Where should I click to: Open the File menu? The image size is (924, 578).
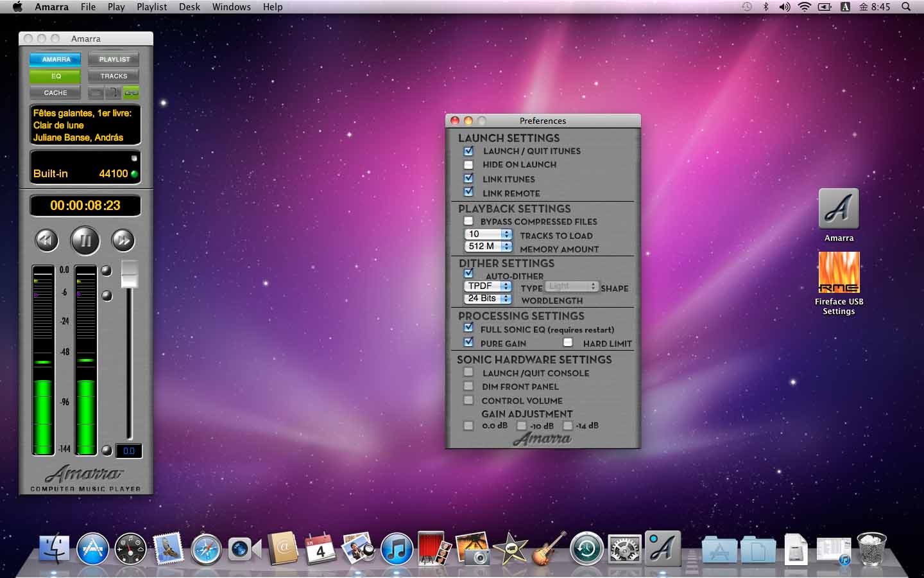coord(88,6)
